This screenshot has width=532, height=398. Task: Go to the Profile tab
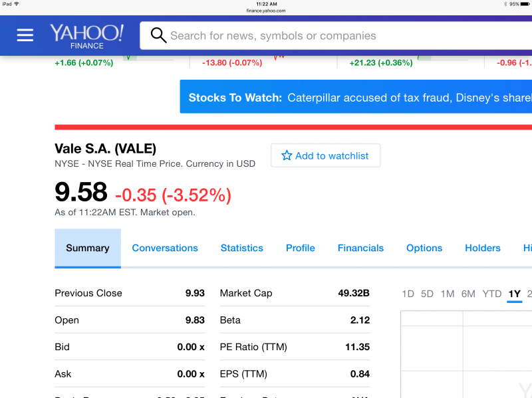(x=300, y=248)
